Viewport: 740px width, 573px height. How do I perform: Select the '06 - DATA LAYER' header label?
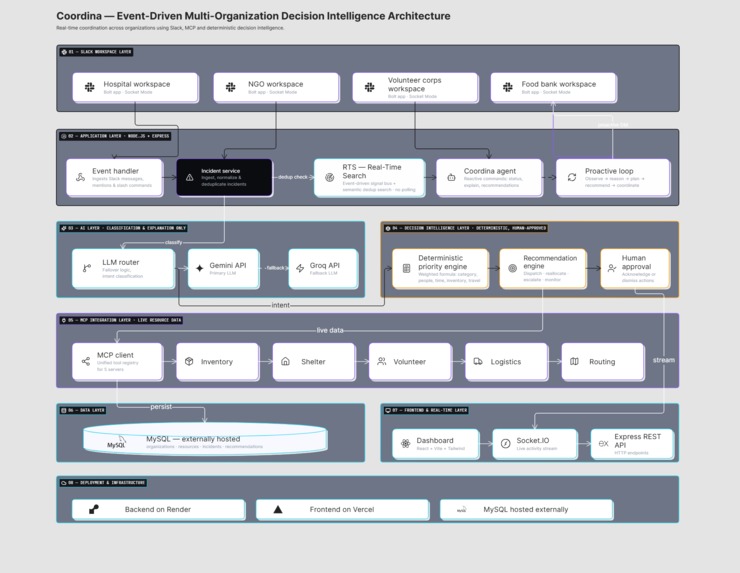pos(83,410)
